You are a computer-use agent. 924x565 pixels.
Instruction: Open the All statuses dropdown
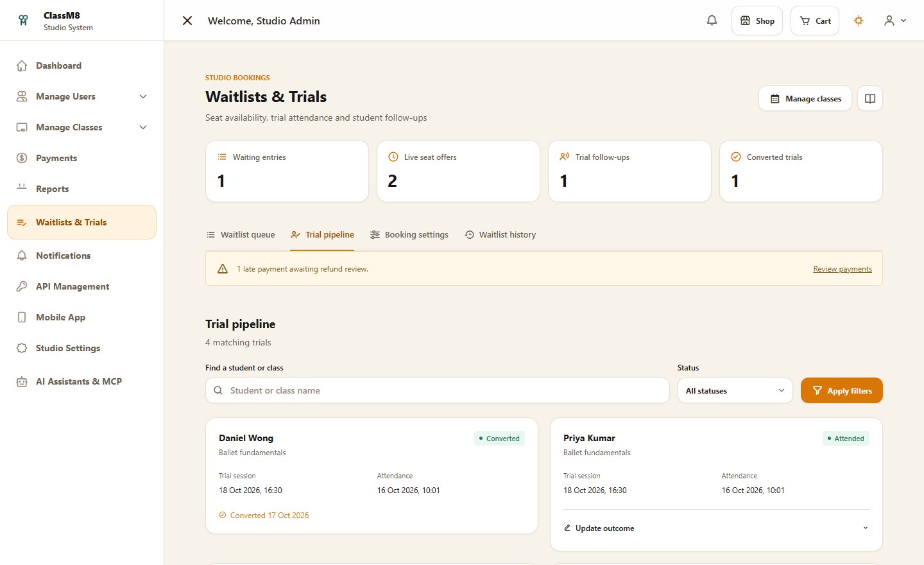(x=735, y=390)
